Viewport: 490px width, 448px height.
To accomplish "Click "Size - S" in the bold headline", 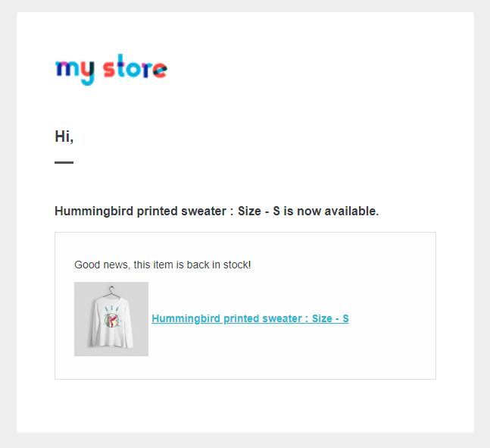I will pyautogui.click(x=259, y=211).
